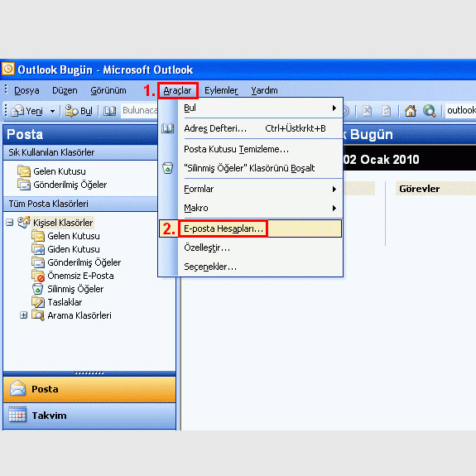Click the Bulunacak search input field

(139, 110)
